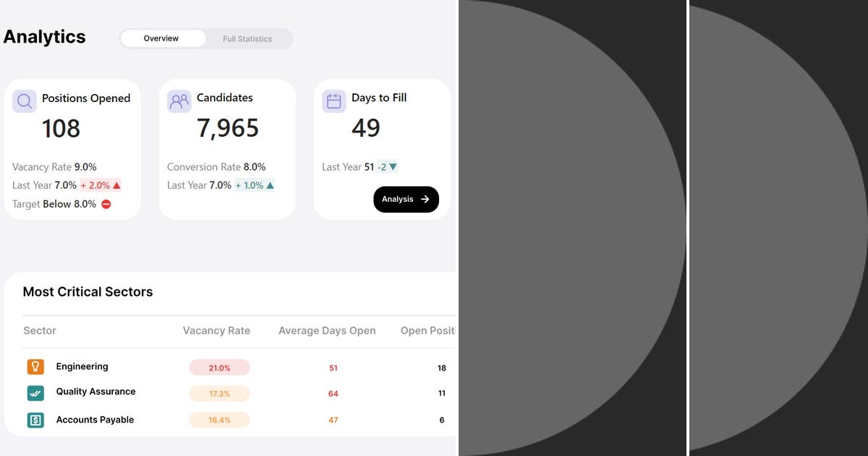The image size is (868, 456).
Task: Click the Accounts Payable dollar icon
Action: tap(35, 420)
